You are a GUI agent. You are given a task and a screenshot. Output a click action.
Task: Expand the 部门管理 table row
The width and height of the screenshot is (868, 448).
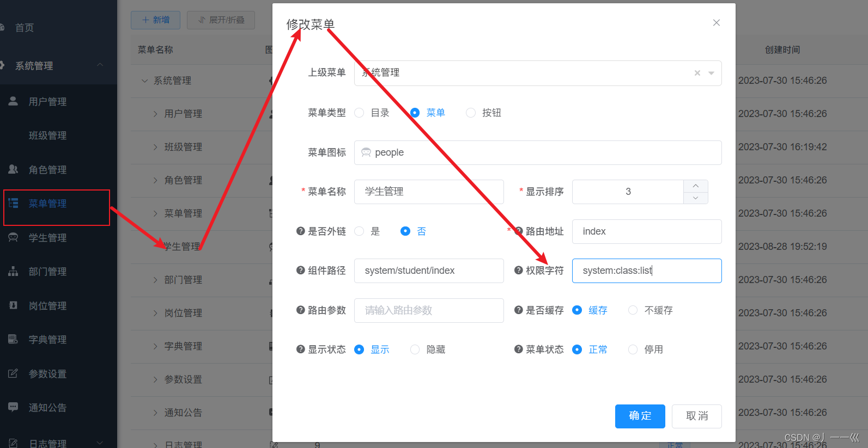coord(155,280)
